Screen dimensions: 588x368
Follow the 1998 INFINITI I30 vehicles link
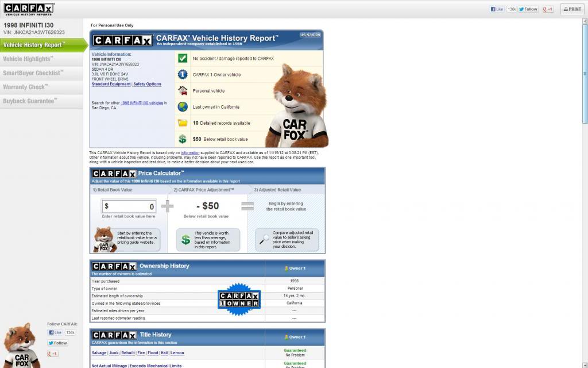[x=142, y=103]
